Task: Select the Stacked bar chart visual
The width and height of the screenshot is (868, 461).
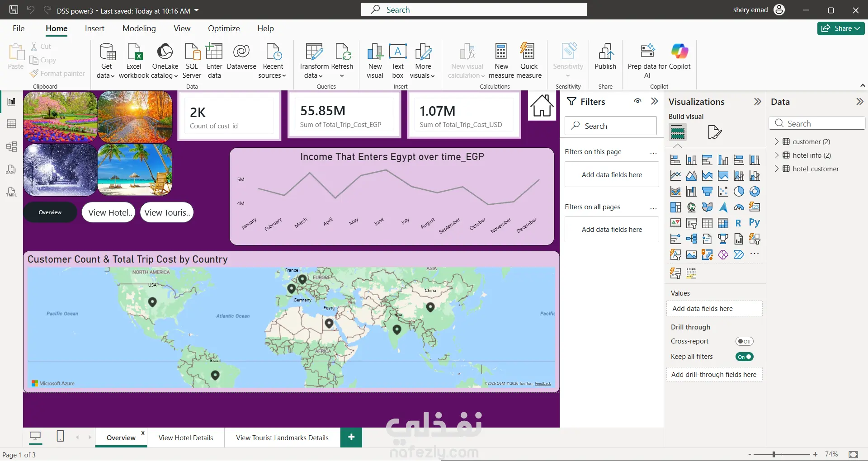Action: point(675,160)
